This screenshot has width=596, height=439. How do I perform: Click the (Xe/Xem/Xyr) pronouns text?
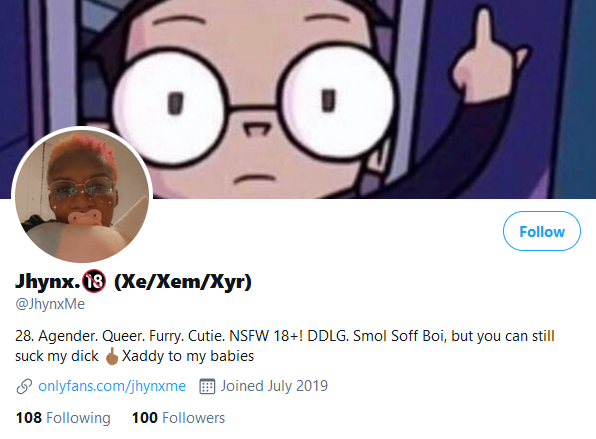coord(183,282)
